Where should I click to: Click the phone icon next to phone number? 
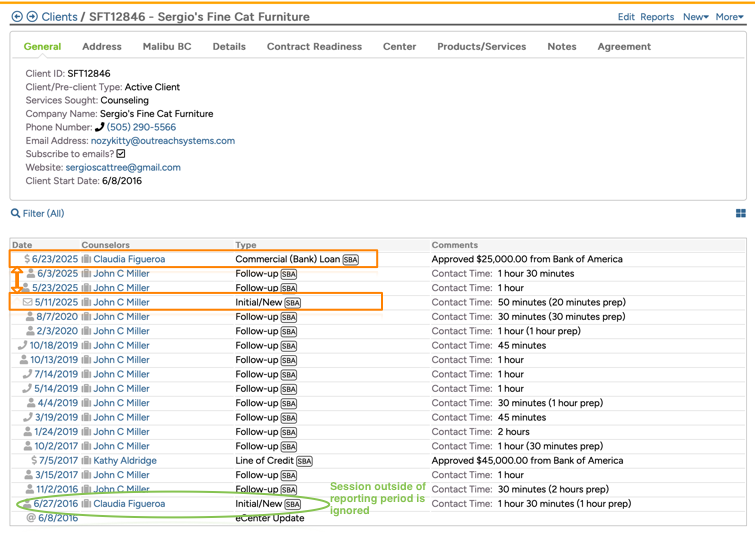point(99,128)
